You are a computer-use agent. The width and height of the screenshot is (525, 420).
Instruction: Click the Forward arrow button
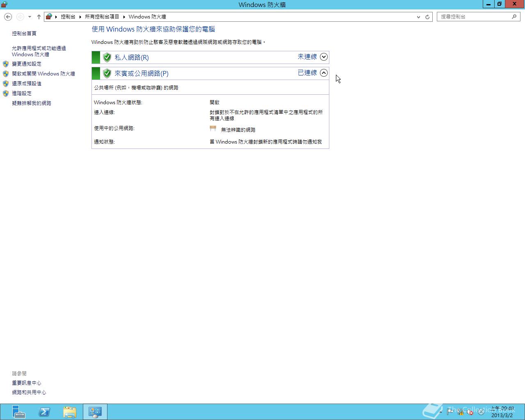pyautogui.click(x=20, y=17)
